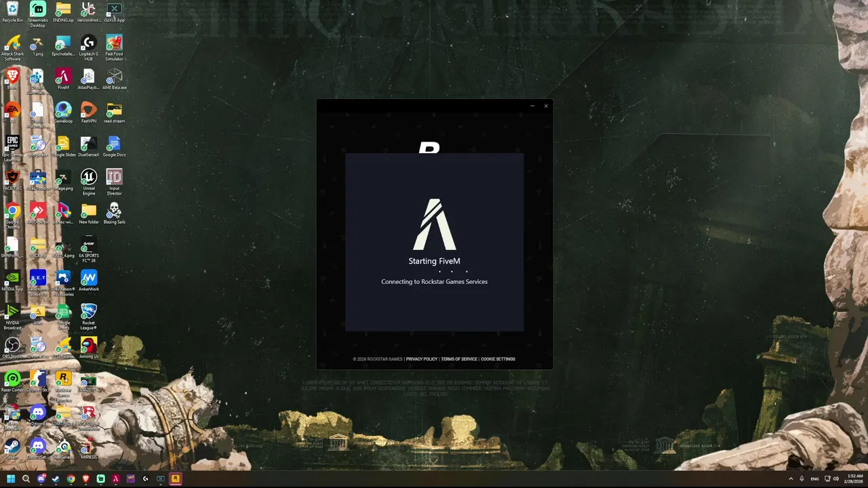
Task: Open EA SPORTS FC 26 desktop icon
Action: [x=89, y=250]
